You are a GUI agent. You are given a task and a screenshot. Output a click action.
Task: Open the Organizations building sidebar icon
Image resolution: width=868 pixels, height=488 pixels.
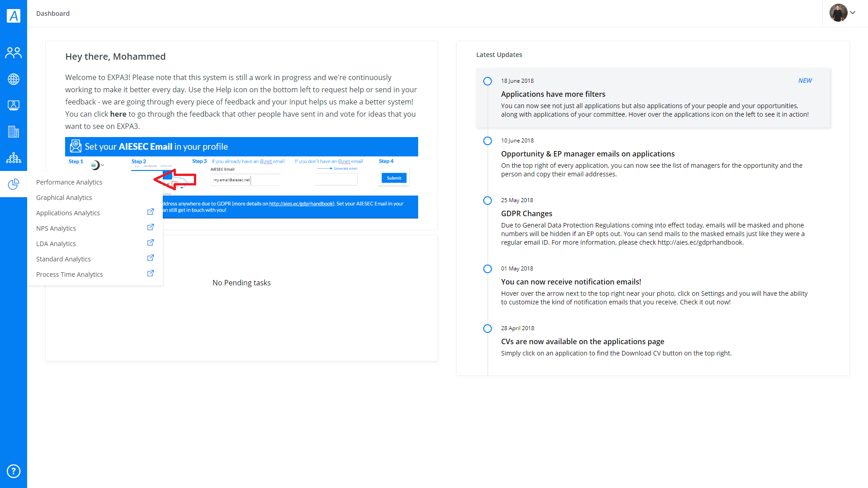click(x=14, y=132)
